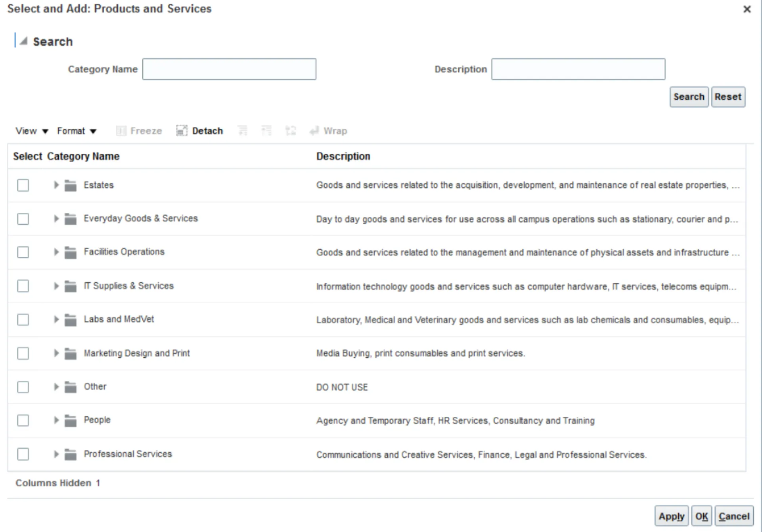The height and width of the screenshot is (532, 762).
Task: Click the Wrap text icon
Action: (x=314, y=131)
